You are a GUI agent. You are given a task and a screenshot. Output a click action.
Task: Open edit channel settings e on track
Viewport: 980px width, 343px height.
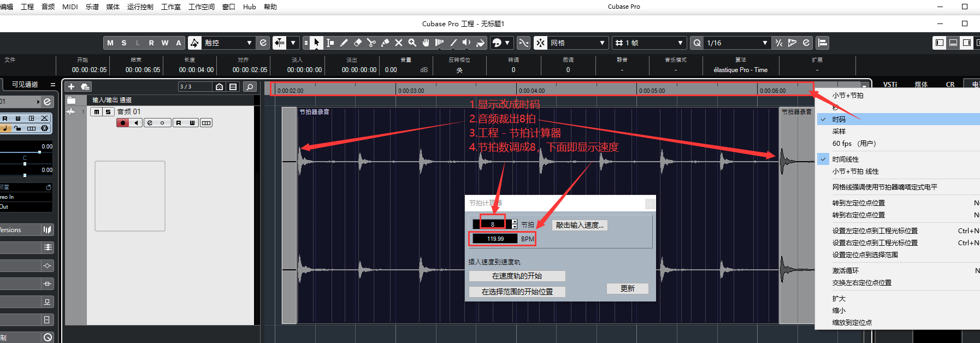tap(150, 123)
